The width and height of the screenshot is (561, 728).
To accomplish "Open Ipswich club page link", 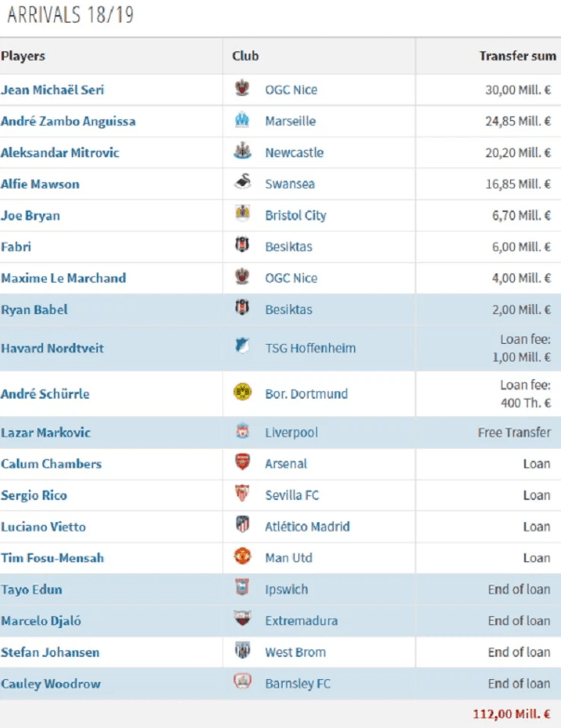I will pyautogui.click(x=286, y=589).
